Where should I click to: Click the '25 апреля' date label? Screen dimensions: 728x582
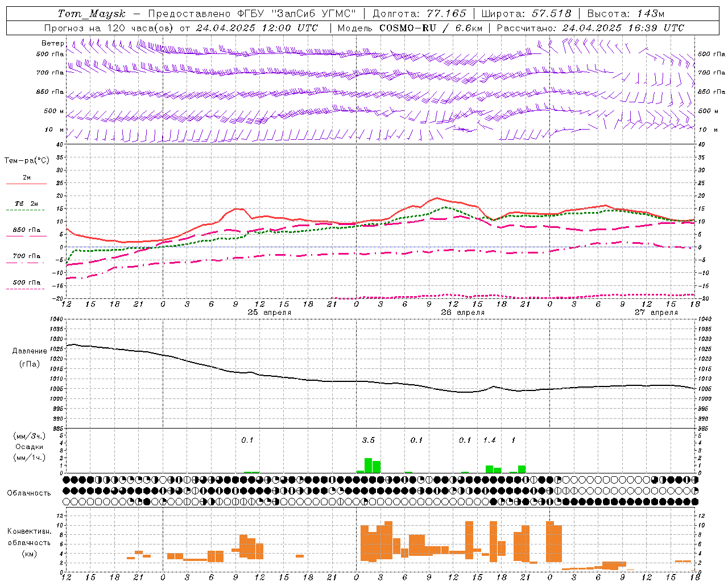[270, 313]
